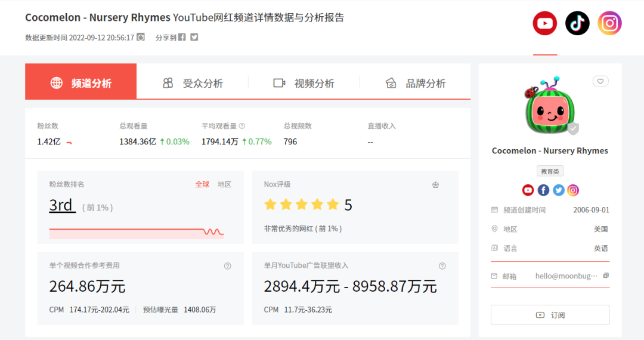644x340 pixels.
Task: Click the 2894.4万元 - 8958.87万元 income range
Action: coord(350,286)
